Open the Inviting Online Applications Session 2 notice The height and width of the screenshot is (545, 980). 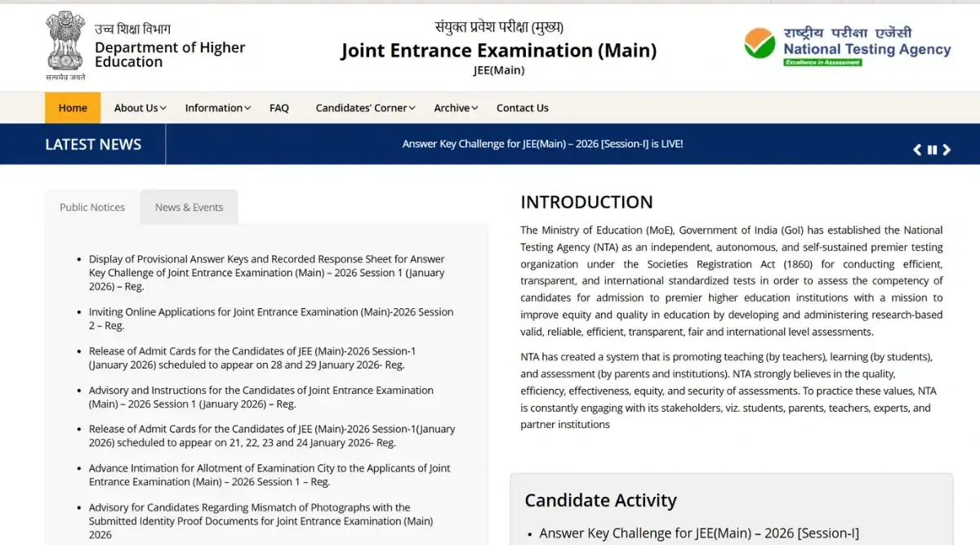270,318
